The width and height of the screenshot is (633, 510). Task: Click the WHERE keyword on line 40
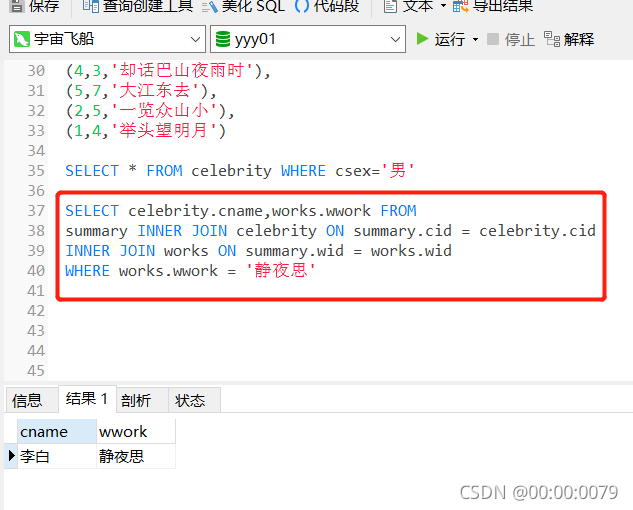87,271
